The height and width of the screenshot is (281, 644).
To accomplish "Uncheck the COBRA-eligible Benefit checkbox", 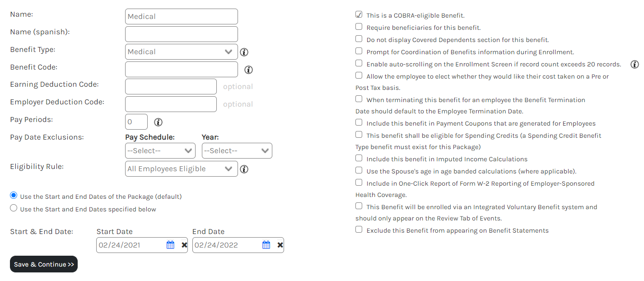I will 359,15.
